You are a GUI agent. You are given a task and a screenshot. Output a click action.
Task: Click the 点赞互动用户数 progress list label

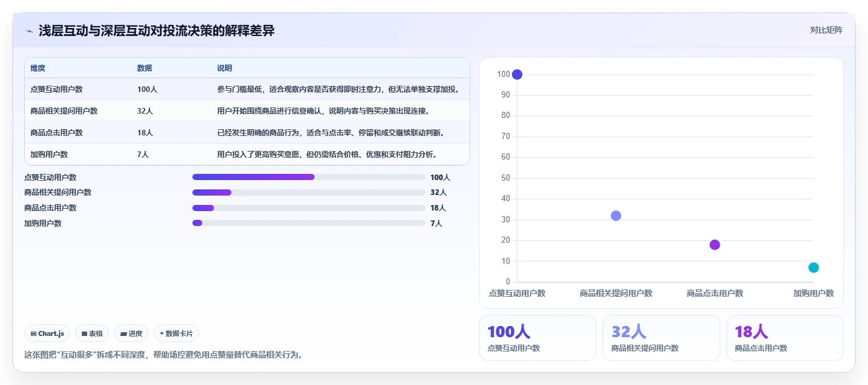pyautogui.click(x=50, y=177)
